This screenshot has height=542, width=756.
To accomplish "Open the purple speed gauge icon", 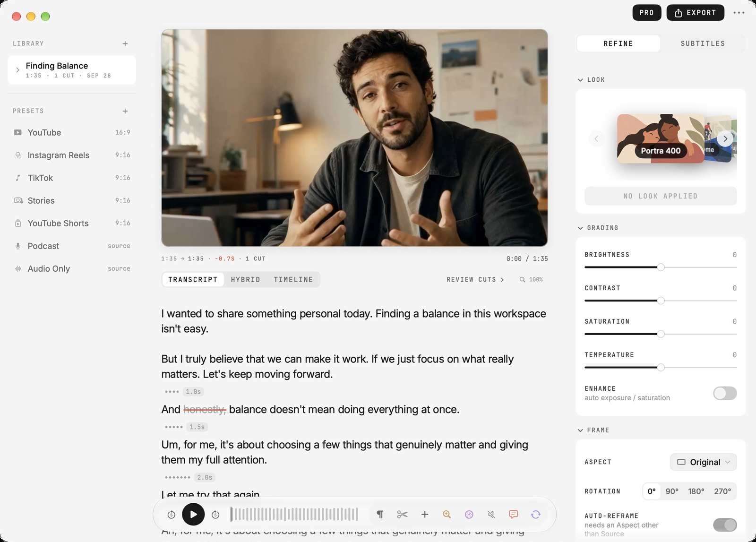I will pyautogui.click(x=469, y=515).
